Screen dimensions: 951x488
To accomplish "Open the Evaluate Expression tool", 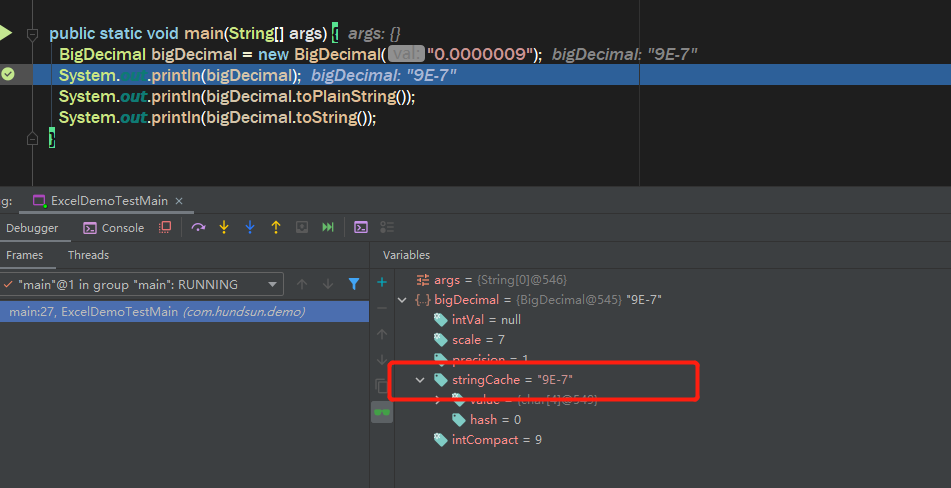I will coord(361,227).
